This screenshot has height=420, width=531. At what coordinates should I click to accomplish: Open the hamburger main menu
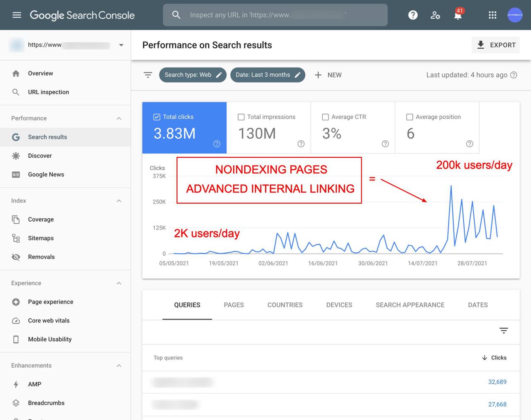(17, 15)
